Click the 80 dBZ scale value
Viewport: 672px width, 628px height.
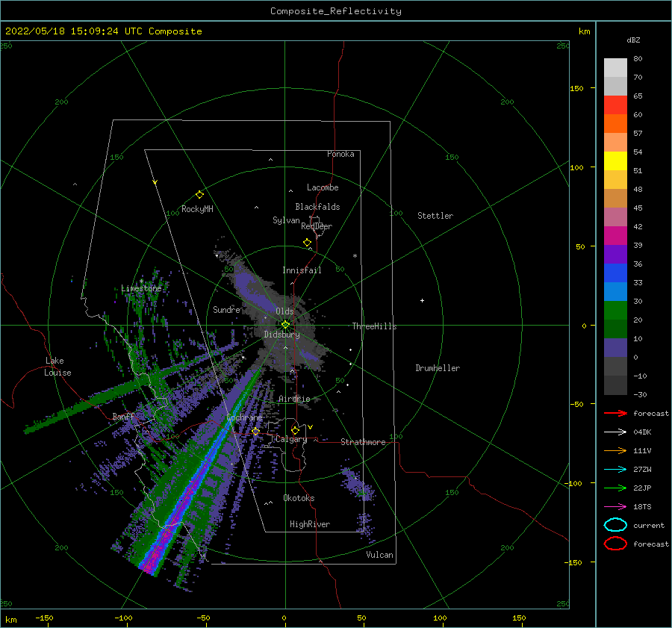point(638,59)
